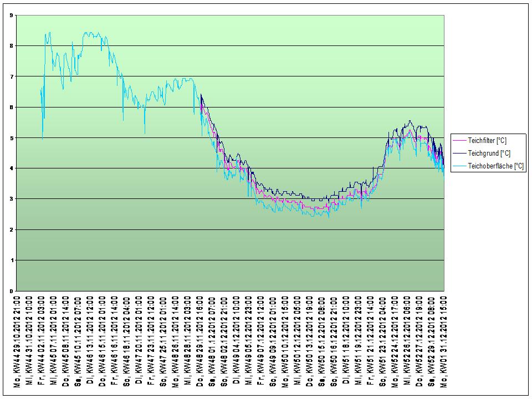Click the dark blue Teichgrund legend line marker
This screenshot has height=399, width=532.
(460, 154)
